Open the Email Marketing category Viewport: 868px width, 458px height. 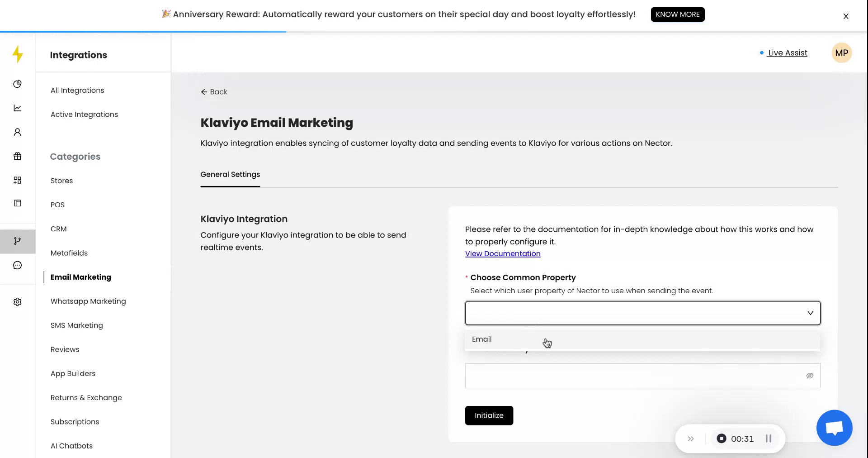coord(80,277)
